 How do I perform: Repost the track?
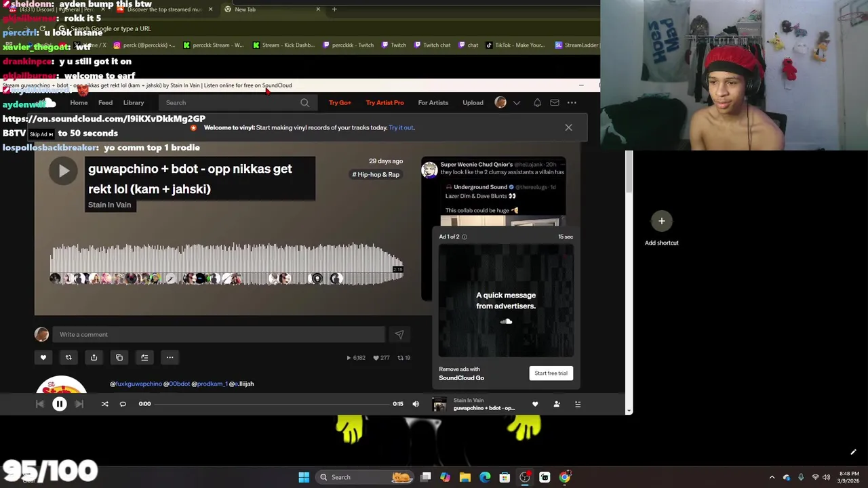pos(68,357)
